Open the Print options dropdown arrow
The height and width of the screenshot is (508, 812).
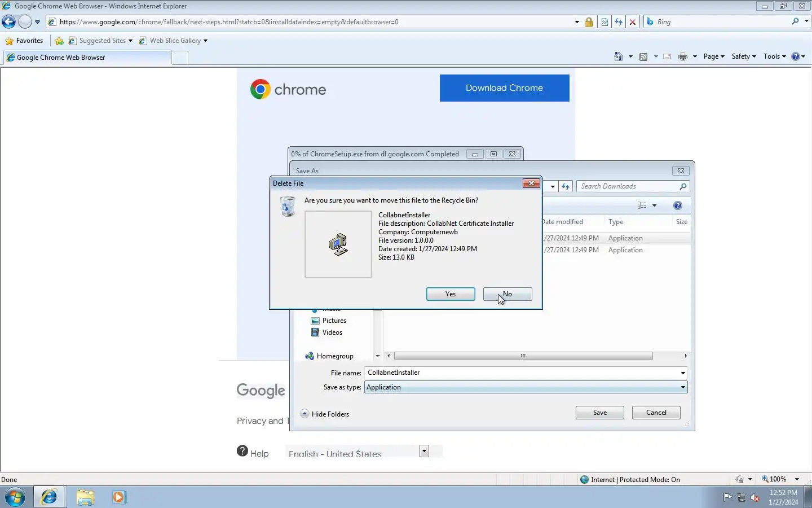point(695,56)
